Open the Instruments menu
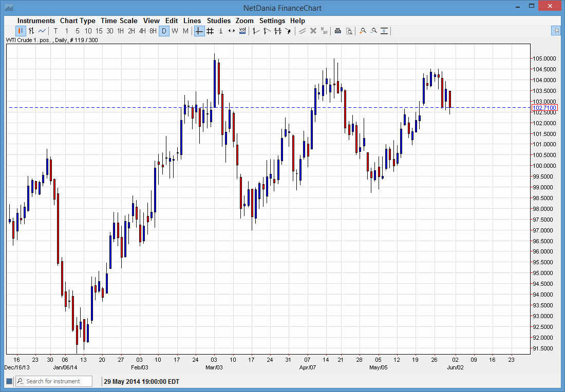Viewport: 565px width, 392px height. [x=36, y=21]
